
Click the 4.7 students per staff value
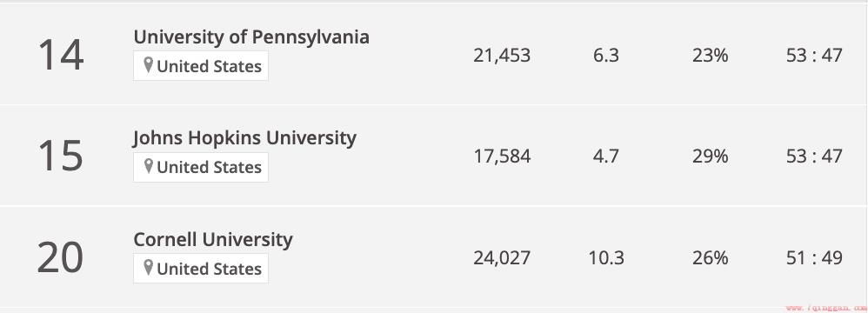[x=606, y=156]
